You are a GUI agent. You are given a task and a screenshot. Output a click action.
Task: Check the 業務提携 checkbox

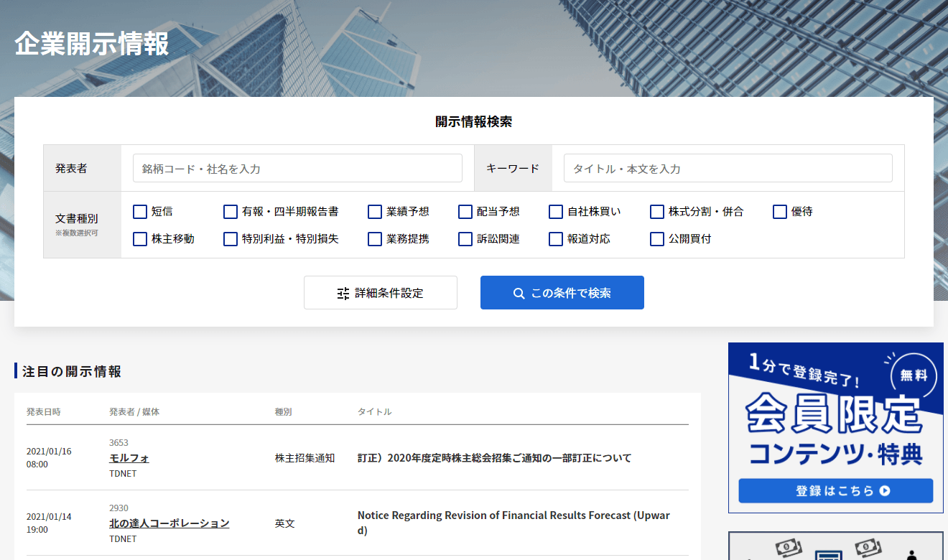[375, 239]
